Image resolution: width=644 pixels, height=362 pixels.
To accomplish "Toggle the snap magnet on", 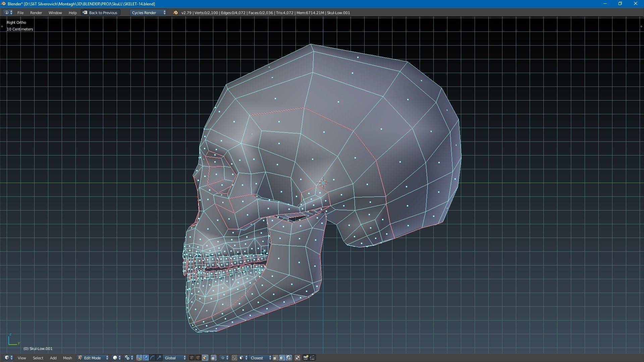I will 235,358.
